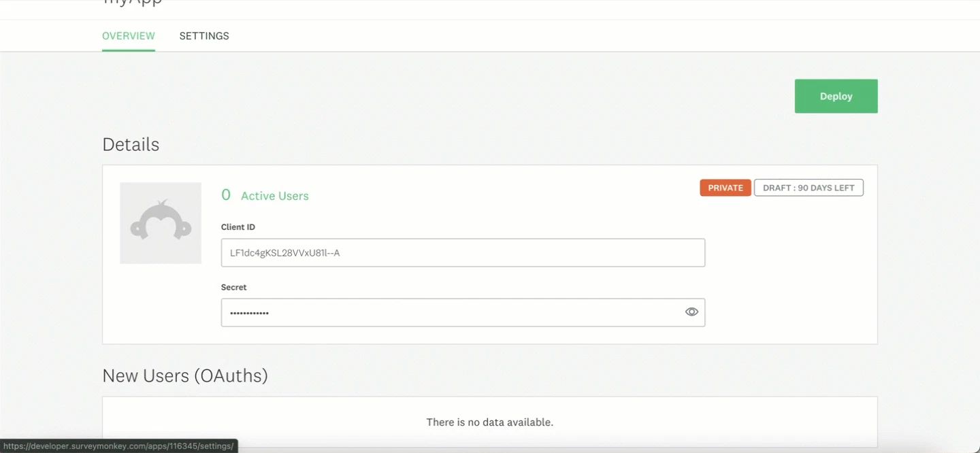The width and height of the screenshot is (980, 453).
Task: Reveal the Secret value with the eye icon
Action: pos(691,312)
